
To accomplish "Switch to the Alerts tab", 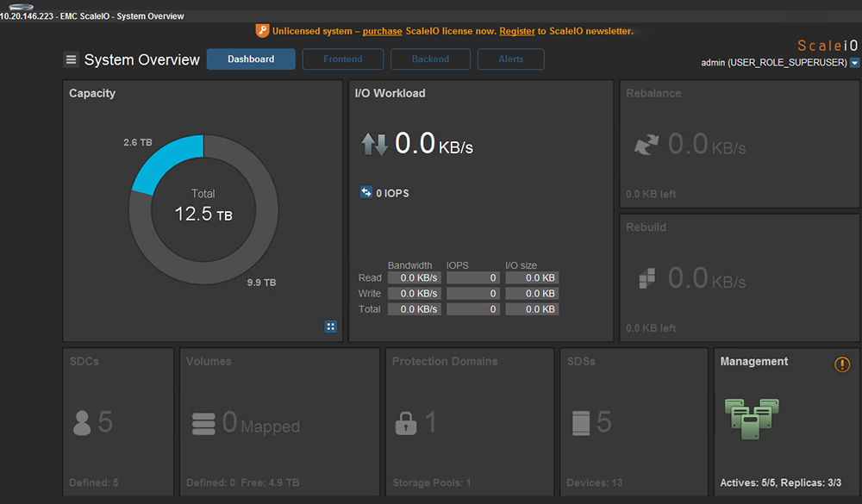I will (510, 59).
